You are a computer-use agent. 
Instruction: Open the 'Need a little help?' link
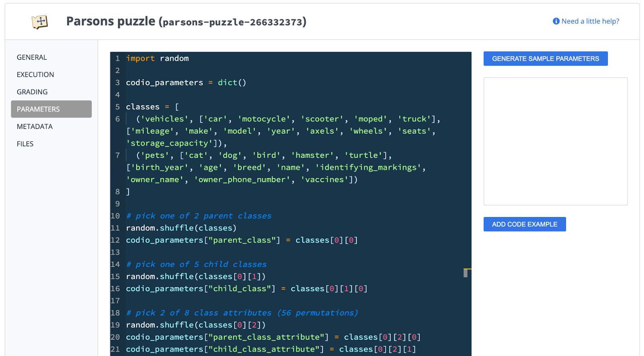(x=590, y=21)
